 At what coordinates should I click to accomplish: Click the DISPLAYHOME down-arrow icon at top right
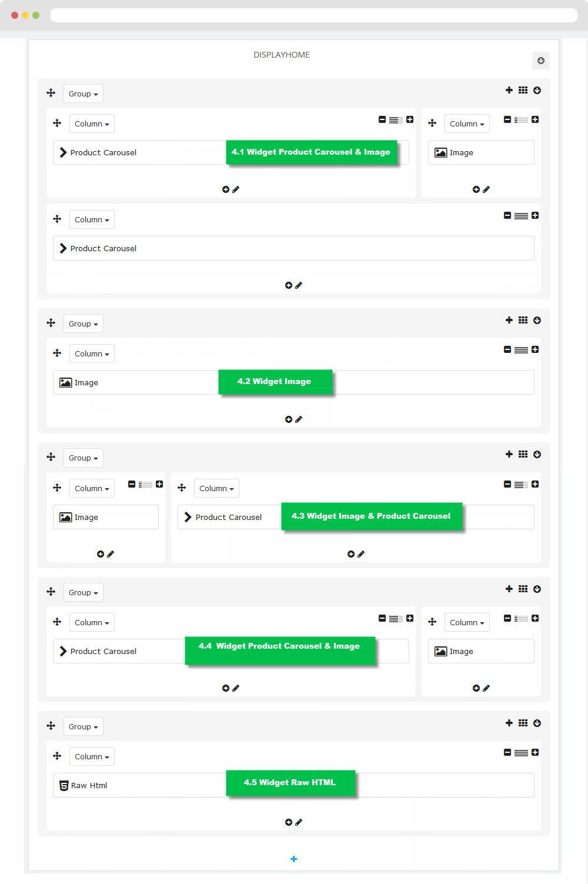point(541,61)
